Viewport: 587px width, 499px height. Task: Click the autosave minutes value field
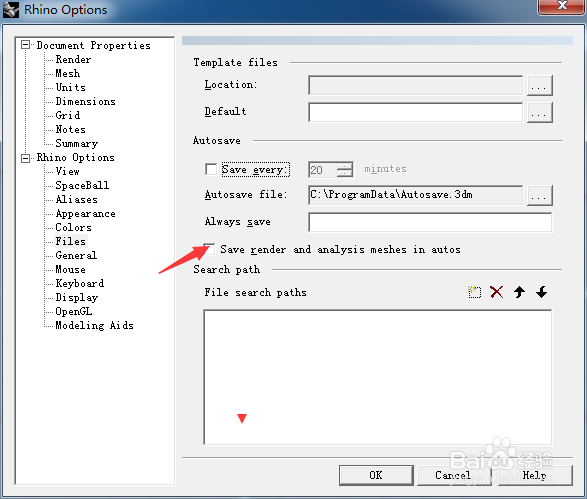pyautogui.click(x=323, y=170)
